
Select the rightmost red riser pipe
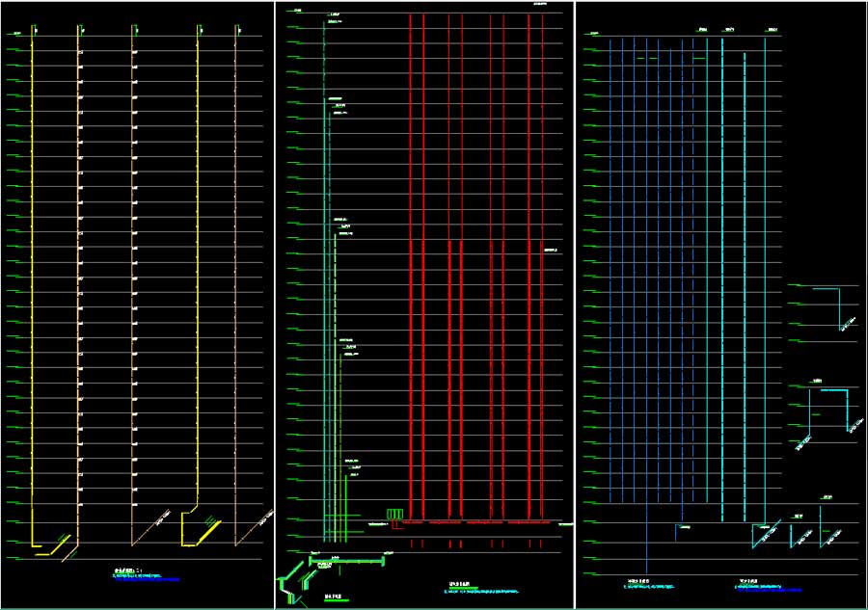click(x=542, y=289)
